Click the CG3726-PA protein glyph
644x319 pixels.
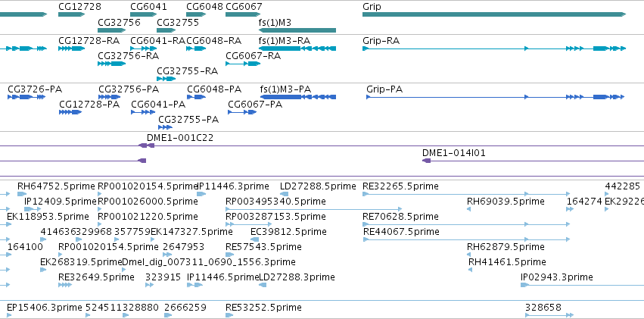[26, 97]
